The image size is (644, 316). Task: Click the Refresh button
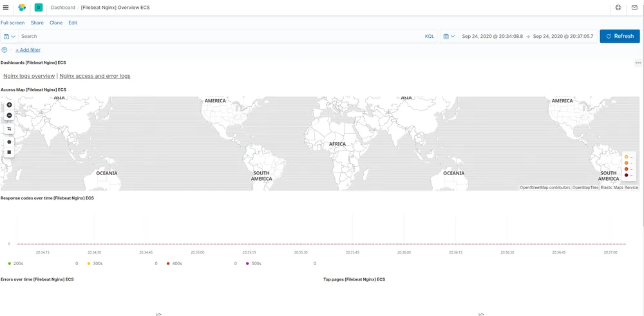pyautogui.click(x=620, y=36)
